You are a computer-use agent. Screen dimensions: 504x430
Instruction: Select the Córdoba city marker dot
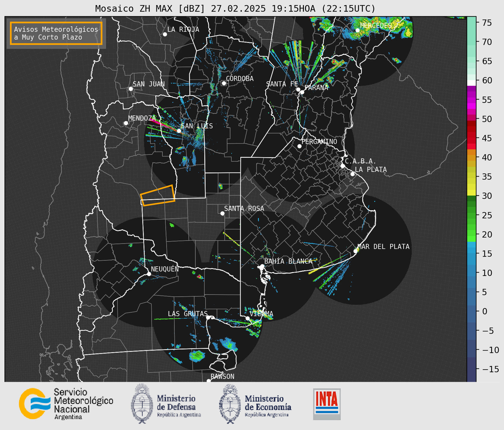click(x=224, y=83)
